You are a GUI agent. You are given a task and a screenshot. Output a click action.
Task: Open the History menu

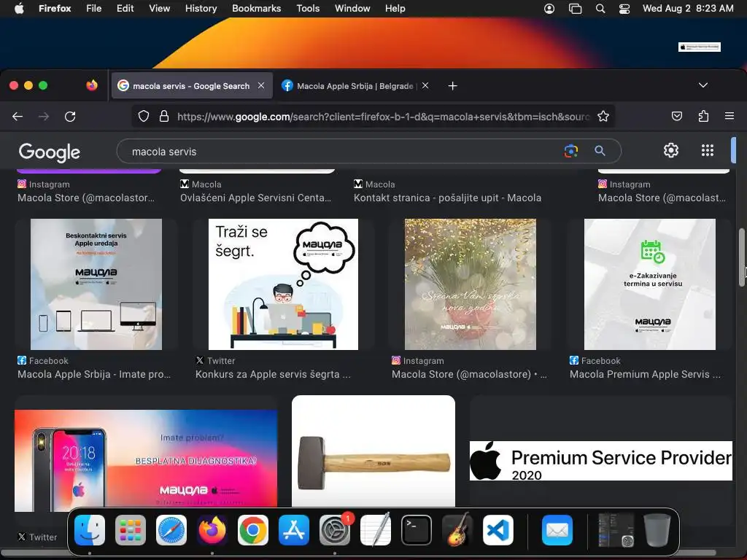201,8
